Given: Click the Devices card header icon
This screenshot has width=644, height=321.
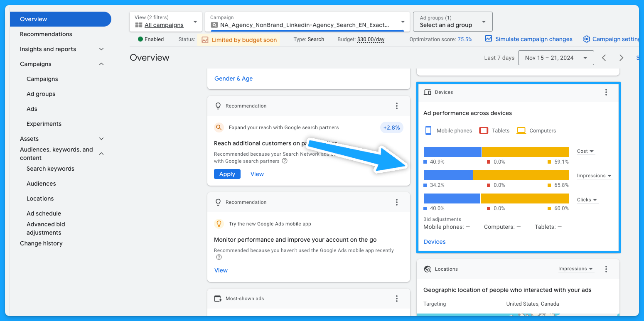Looking at the screenshot, I should (428, 92).
